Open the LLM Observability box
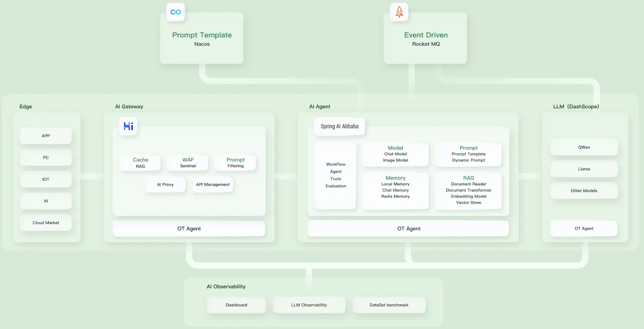 tap(309, 305)
